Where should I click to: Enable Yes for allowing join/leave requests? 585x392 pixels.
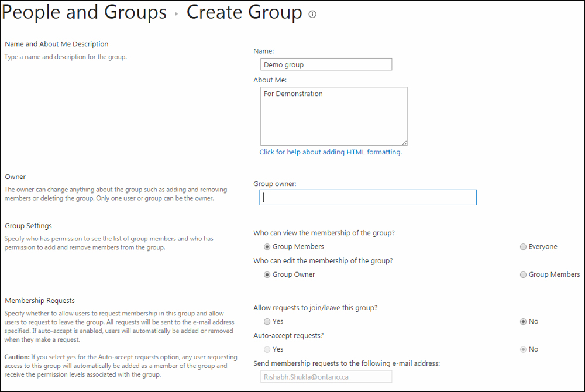coord(267,321)
